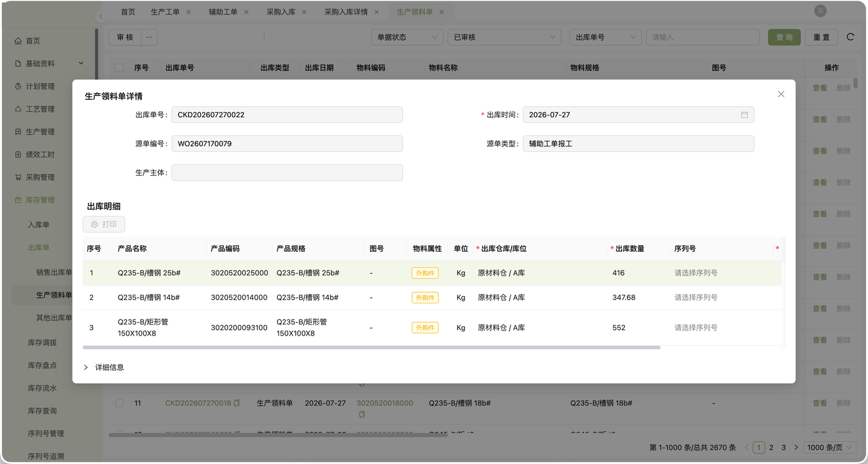Close the 生产领料单详情 dialog
This screenshot has height=464, width=868.
781,94
